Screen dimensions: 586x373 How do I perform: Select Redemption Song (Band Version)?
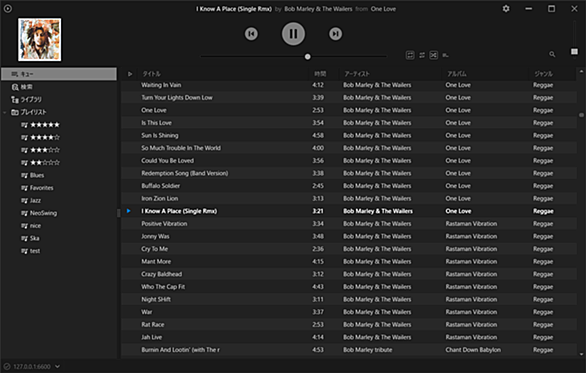tap(185, 173)
